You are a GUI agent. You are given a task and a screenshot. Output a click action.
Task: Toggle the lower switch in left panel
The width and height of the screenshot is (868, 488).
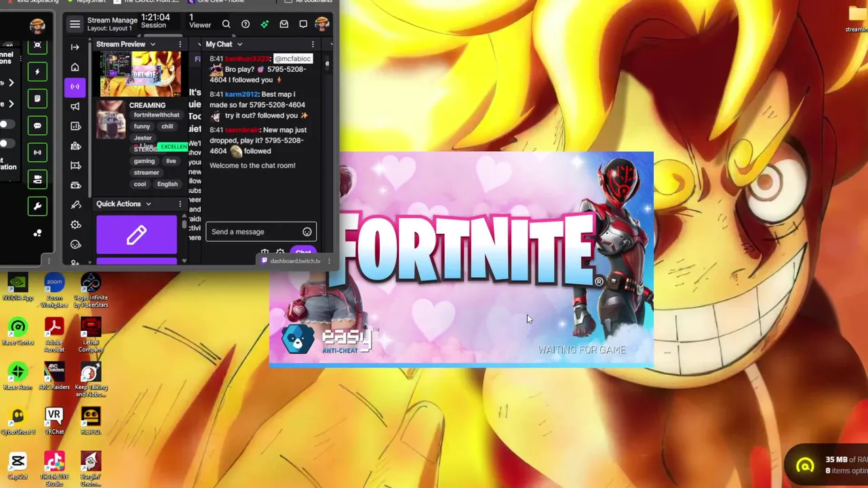coord(5,144)
